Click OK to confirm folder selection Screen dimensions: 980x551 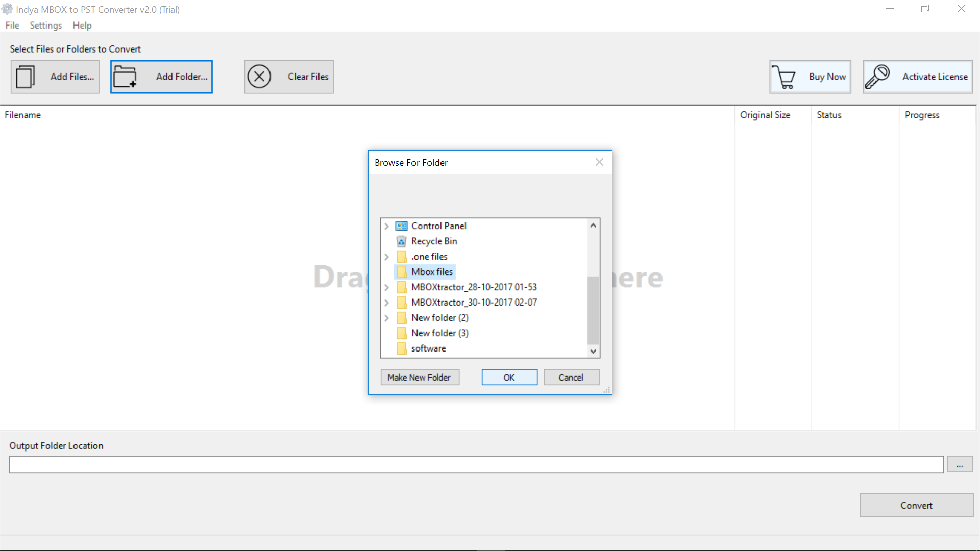click(x=509, y=377)
